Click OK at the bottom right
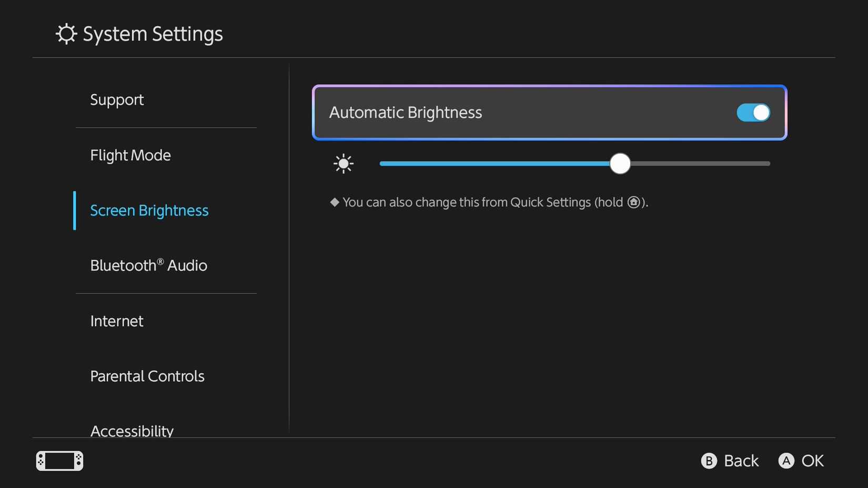Screen dimensions: 868x488 (812, 461)
